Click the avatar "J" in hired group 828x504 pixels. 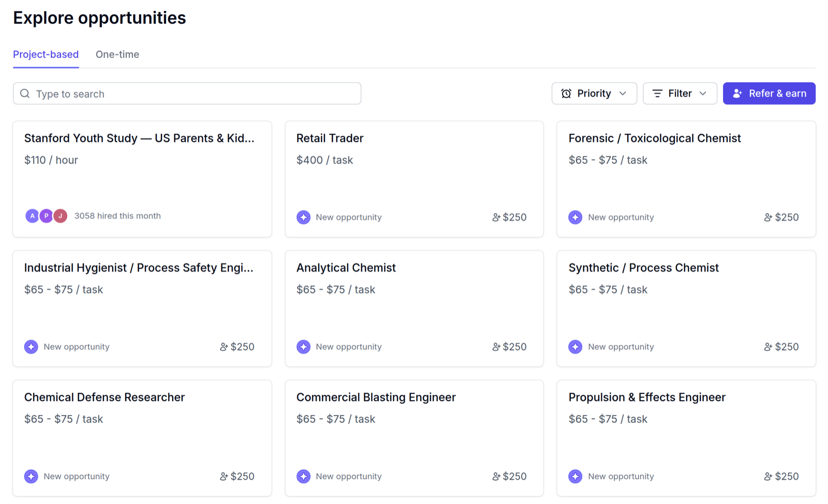[x=61, y=216]
